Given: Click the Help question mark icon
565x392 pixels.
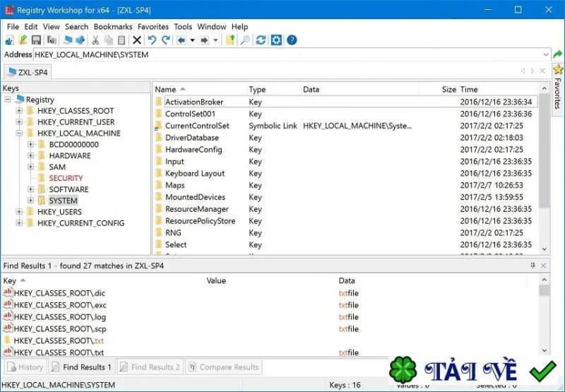Looking at the screenshot, I should (292, 40).
